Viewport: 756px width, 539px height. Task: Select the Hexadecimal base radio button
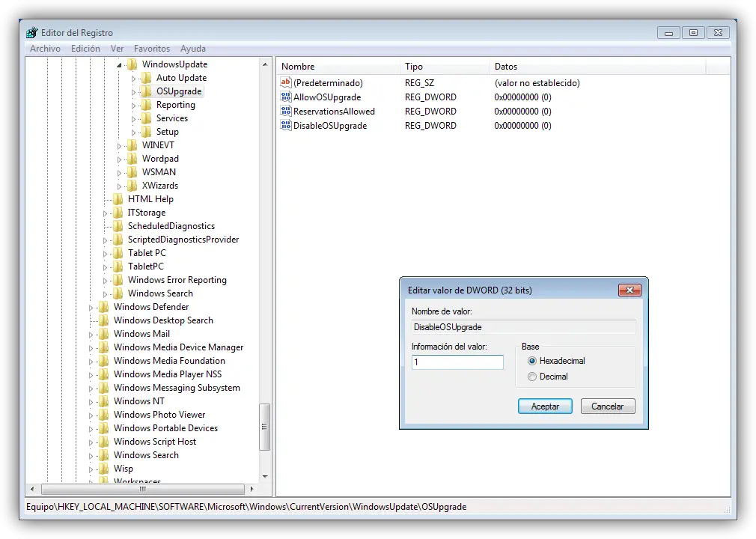pos(531,361)
